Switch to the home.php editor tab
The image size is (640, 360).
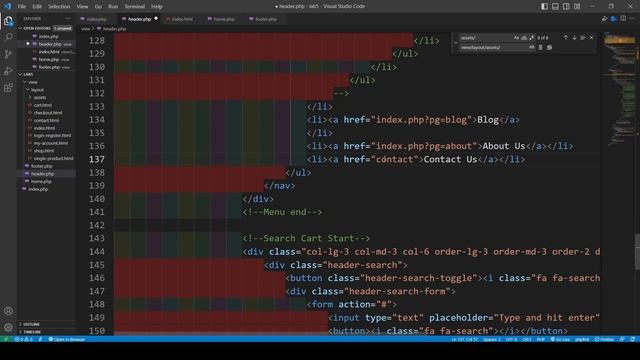click(x=223, y=19)
